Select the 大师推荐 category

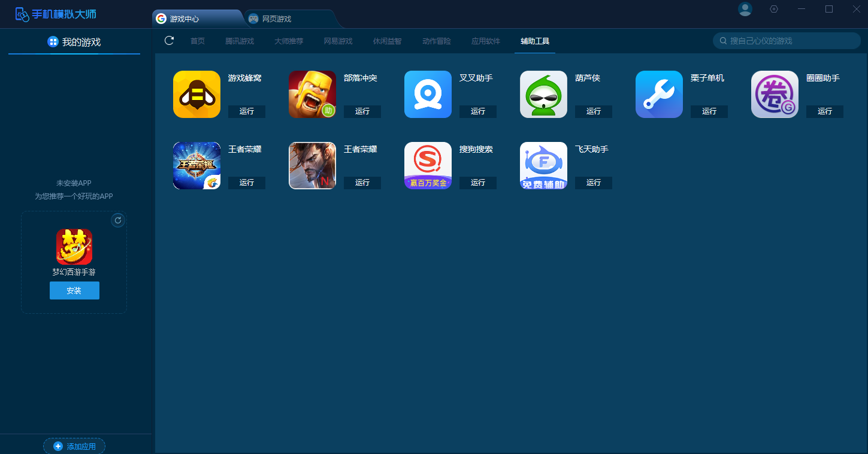289,41
